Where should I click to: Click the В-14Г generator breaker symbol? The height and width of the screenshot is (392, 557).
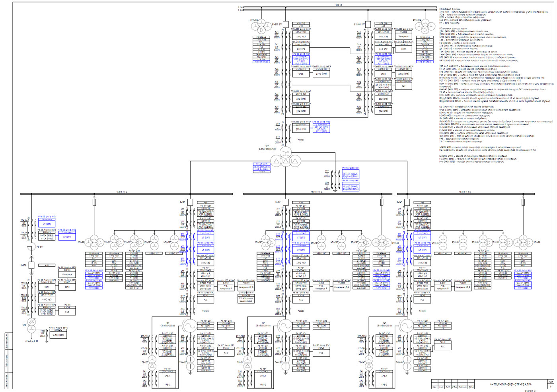click(x=407, y=202)
